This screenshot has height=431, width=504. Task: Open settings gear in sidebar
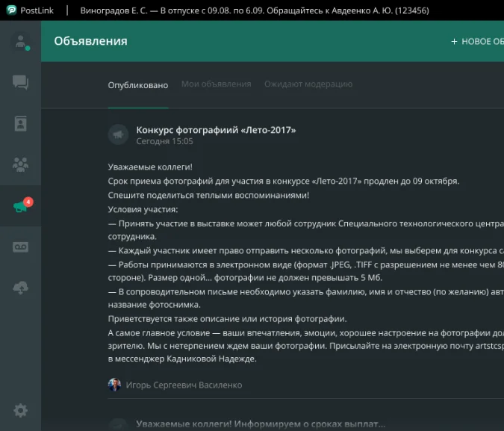point(20,410)
